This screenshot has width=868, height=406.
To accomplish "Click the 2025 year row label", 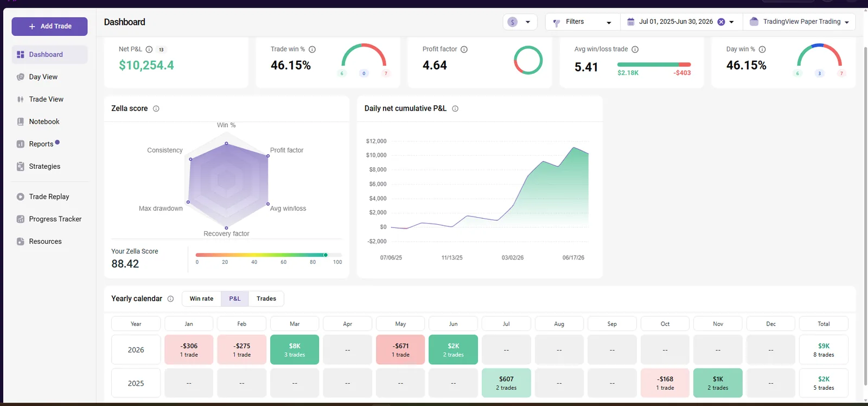I will pos(136,383).
